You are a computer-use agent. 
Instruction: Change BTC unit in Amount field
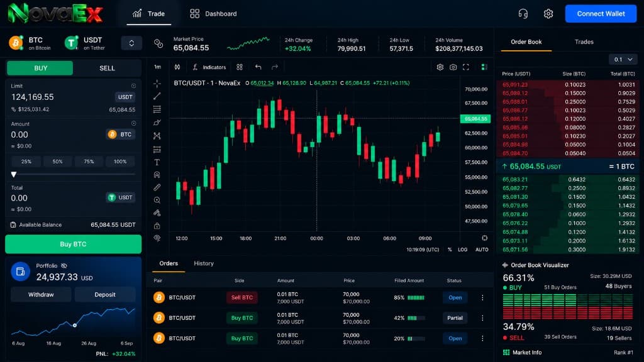pyautogui.click(x=120, y=134)
